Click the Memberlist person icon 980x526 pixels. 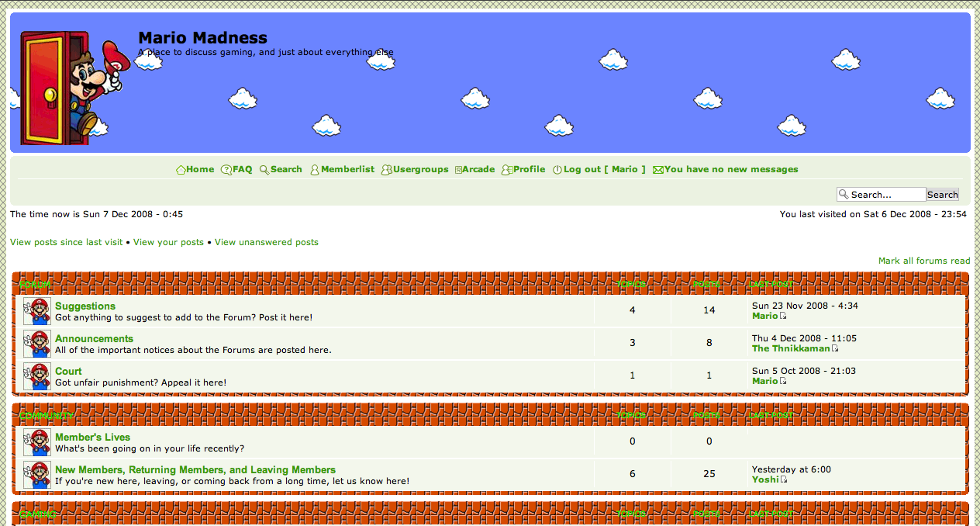(315, 170)
